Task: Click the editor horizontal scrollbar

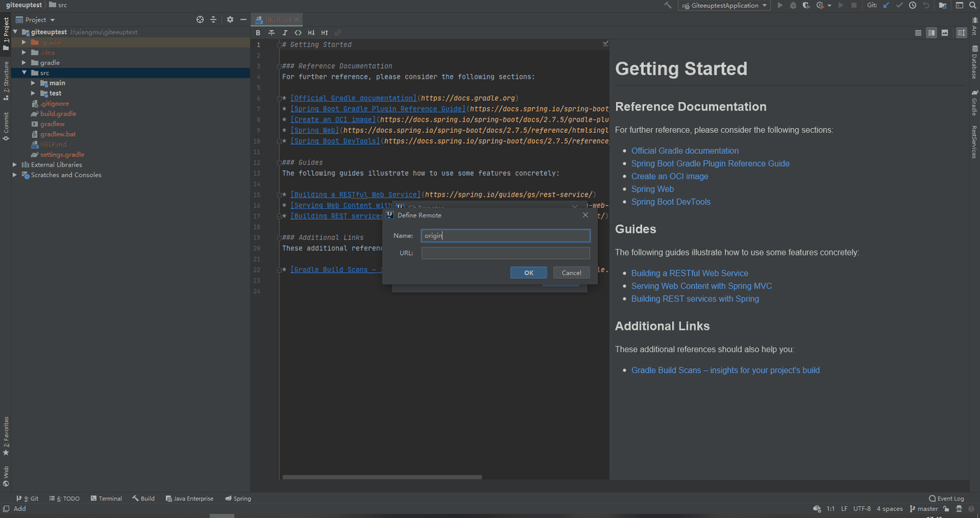Action: (382, 477)
